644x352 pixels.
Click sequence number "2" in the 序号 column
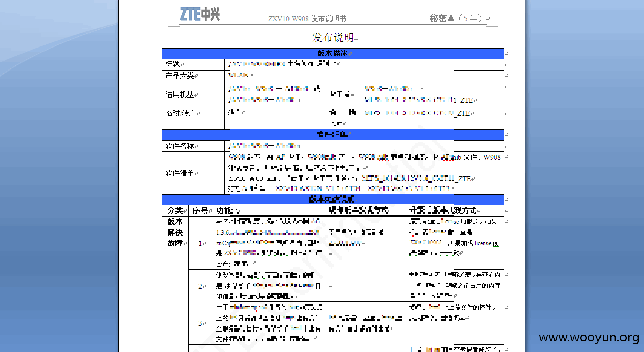coord(201,286)
